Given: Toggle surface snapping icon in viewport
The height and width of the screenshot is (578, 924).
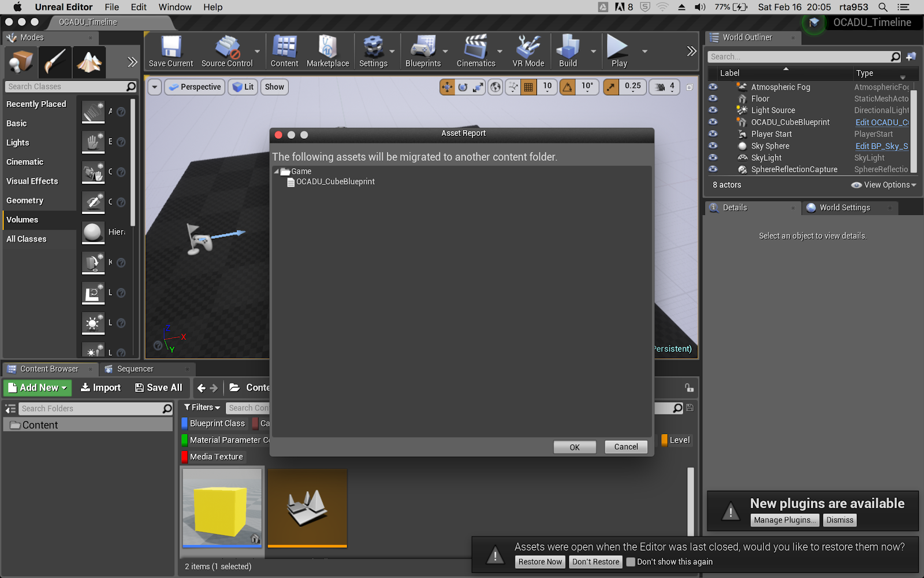Looking at the screenshot, I should pos(513,87).
